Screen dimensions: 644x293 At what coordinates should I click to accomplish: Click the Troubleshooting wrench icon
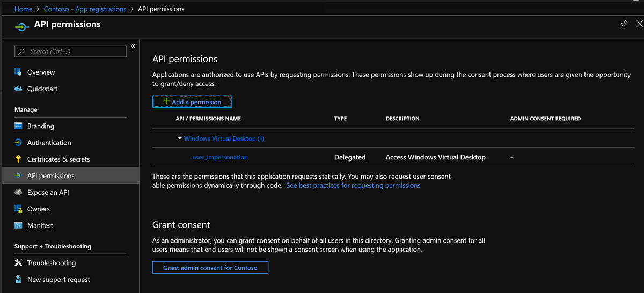(x=18, y=263)
